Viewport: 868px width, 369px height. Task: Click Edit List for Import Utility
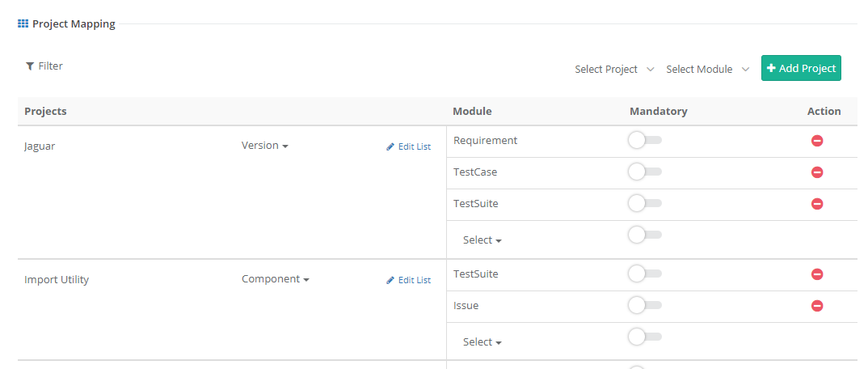point(408,280)
